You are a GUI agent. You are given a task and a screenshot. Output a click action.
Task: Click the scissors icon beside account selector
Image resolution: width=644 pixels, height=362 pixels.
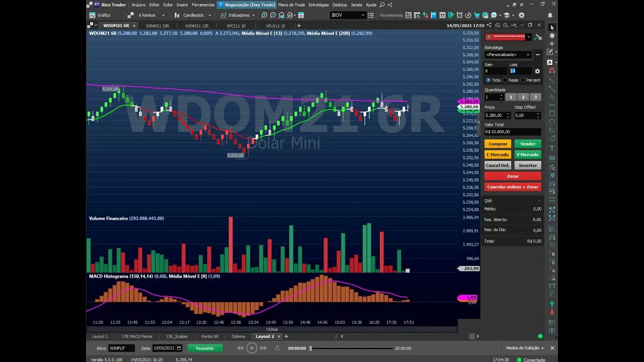[x=538, y=37]
